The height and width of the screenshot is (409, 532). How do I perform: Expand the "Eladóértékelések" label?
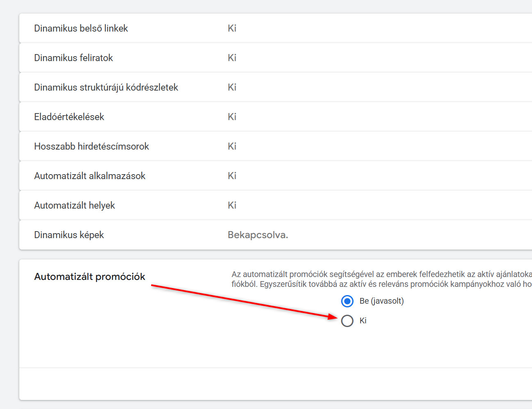69,117
